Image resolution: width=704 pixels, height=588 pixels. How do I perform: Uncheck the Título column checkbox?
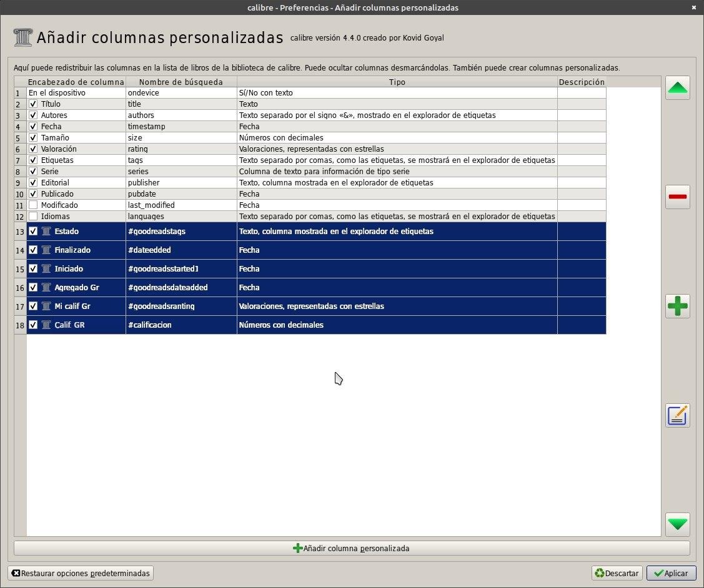pyautogui.click(x=33, y=104)
